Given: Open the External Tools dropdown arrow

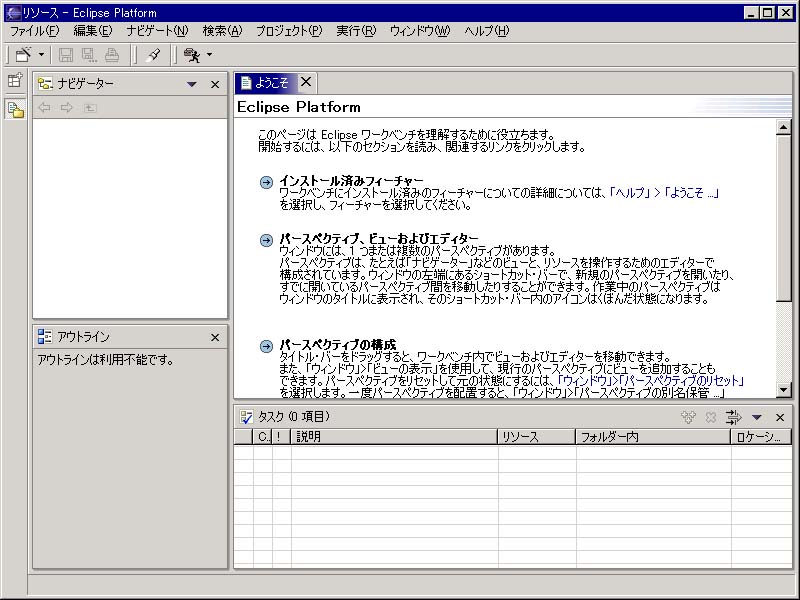Looking at the screenshot, I should pos(209,55).
